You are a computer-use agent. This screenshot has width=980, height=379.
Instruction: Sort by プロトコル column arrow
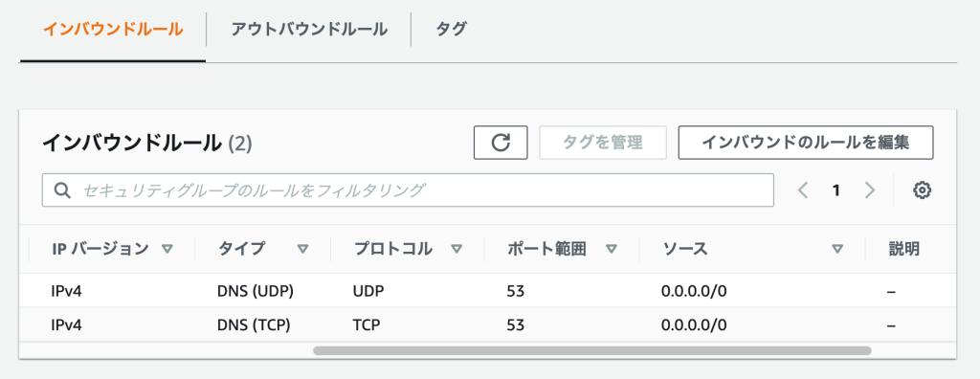coord(457,249)
